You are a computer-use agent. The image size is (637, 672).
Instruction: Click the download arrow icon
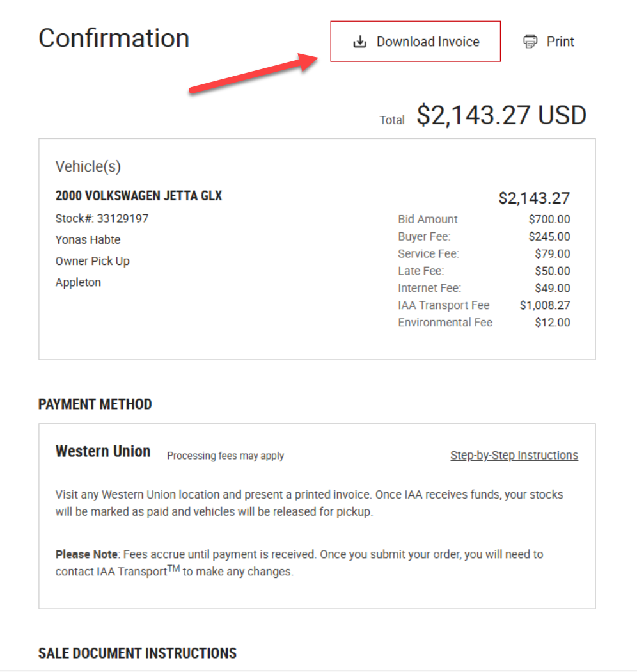click(x=360, y=42)
